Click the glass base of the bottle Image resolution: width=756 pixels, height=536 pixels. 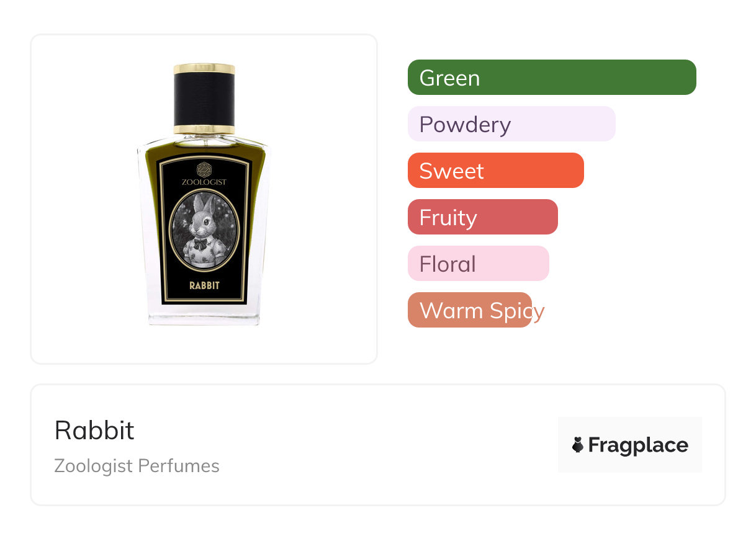pyautogui.click(x=204, y=316)
